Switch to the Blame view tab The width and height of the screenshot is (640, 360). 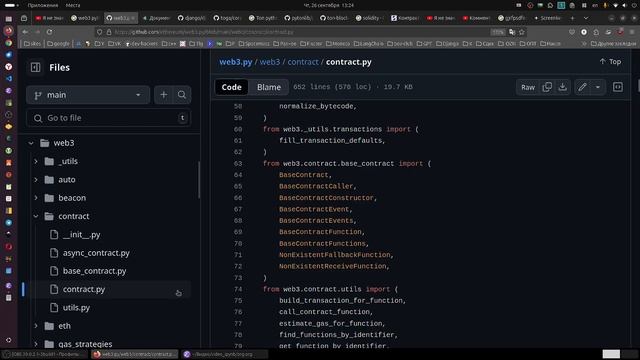[269, 87]
